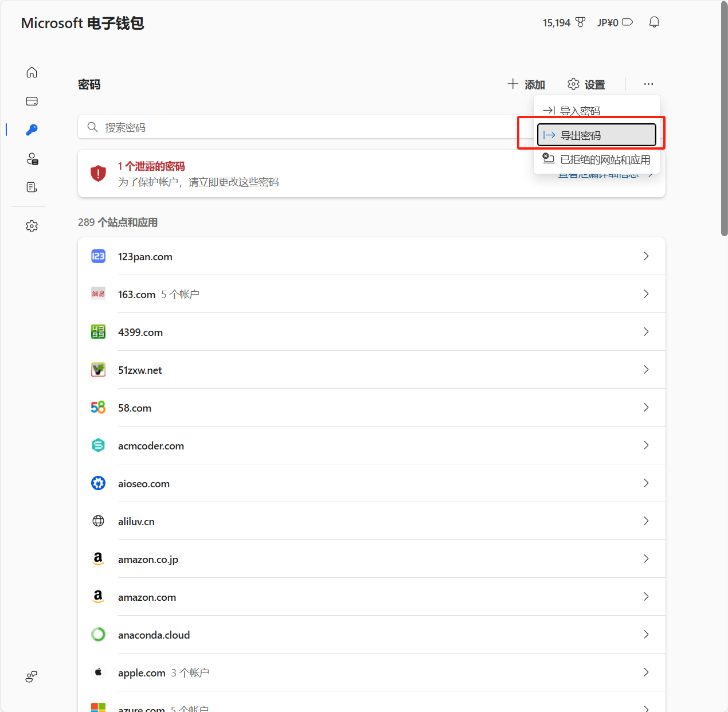This screenshot has width=728, height=712.
Task: Open the wallet settings gear in sidebar
Action: coord(32,226)
